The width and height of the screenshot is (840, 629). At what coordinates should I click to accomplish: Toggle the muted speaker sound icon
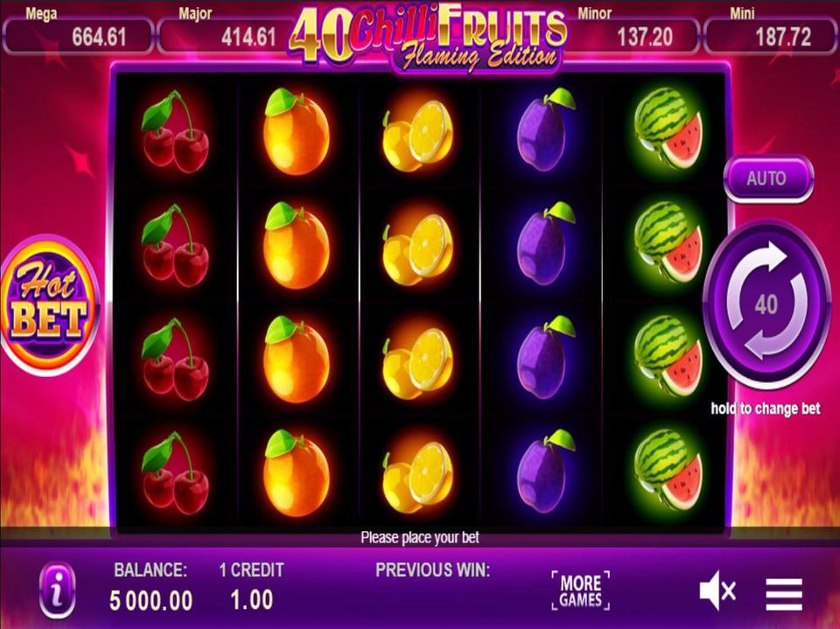[717, 591]
